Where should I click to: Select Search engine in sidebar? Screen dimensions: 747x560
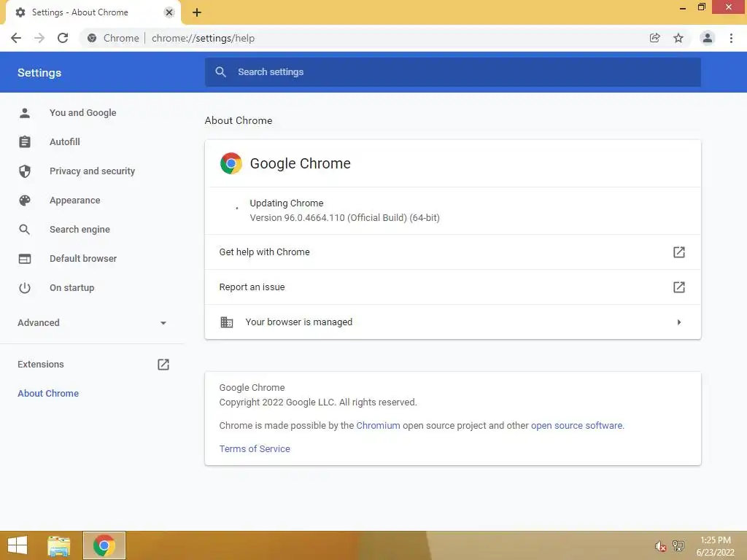pyautogui.click(x=80, y=230)
